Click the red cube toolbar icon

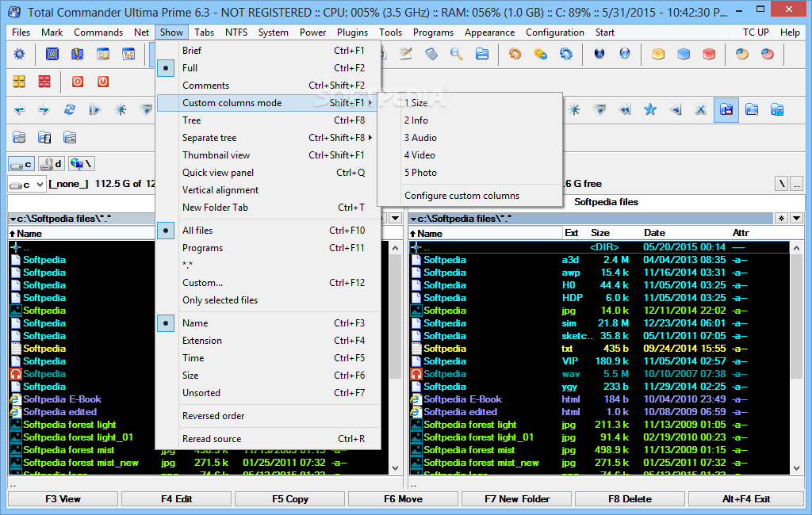point(709,54)
